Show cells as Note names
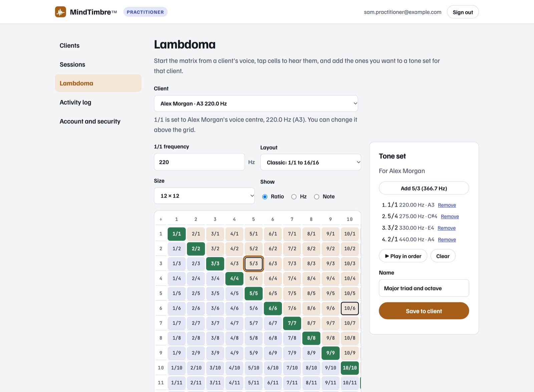The width and height of the screenshot is (534, 392). (316, 197)
